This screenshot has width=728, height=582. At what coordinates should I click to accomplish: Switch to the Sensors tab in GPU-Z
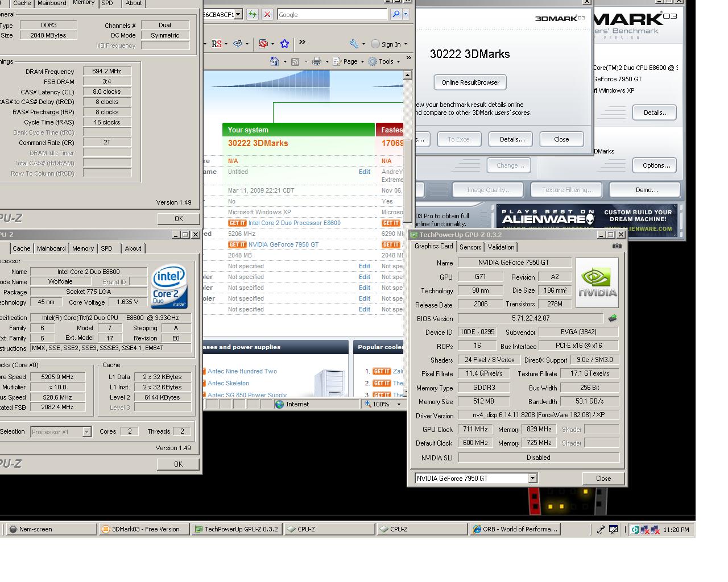coord(470,247)
